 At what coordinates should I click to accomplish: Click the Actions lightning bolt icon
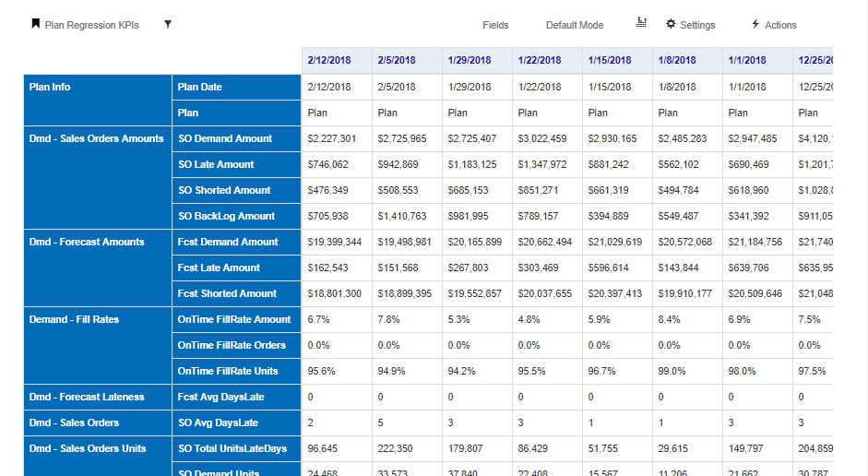755,24
